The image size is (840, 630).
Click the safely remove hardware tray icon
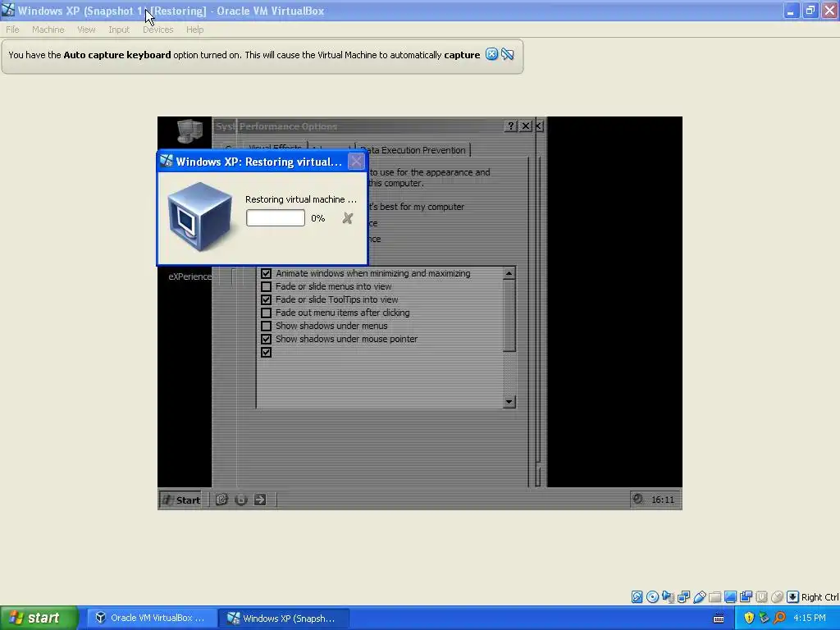tap(764, 618)
